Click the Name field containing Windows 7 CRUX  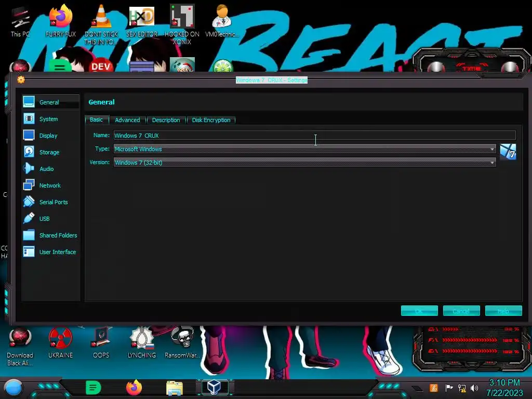click(314, 136)
